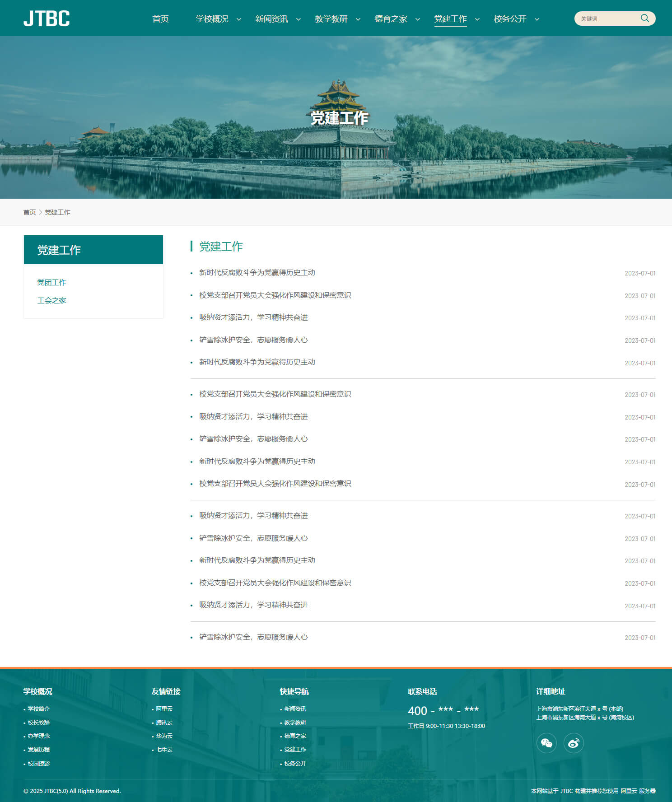Expand the 教学教研 dropdown arrow
The height and width of the screenshot is (802, 672).
(x=358, y=19)
